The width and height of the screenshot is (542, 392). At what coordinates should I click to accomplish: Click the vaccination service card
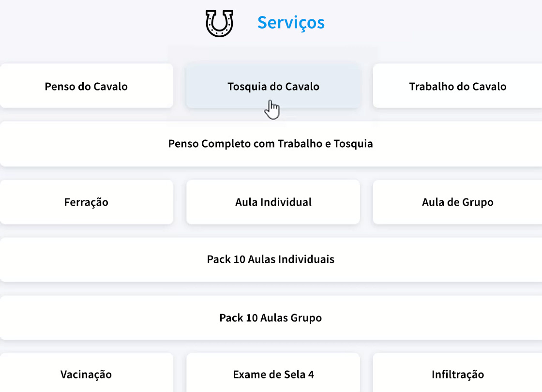click(86, 374)
